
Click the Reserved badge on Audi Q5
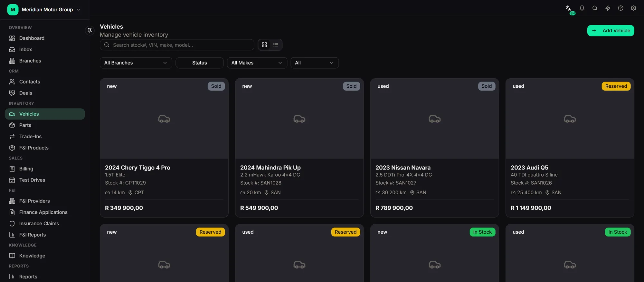616,86
